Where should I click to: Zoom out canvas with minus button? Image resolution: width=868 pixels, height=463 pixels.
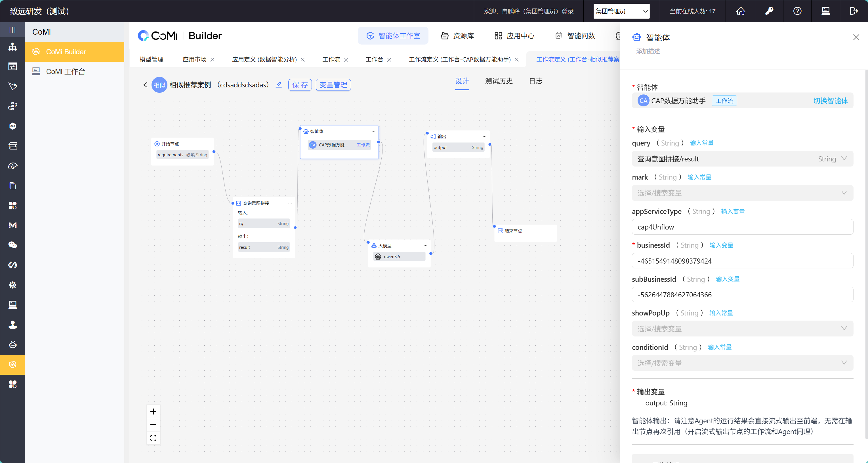point(153,425)
